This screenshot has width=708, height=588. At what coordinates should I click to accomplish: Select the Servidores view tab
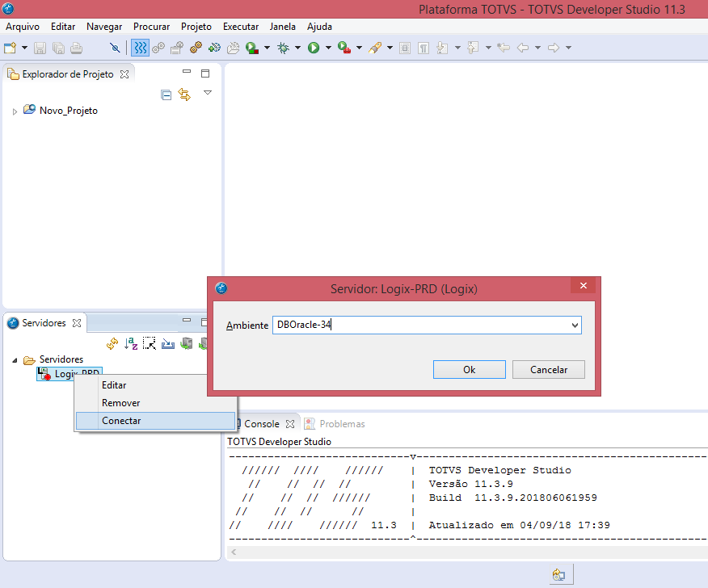[44, 323]
